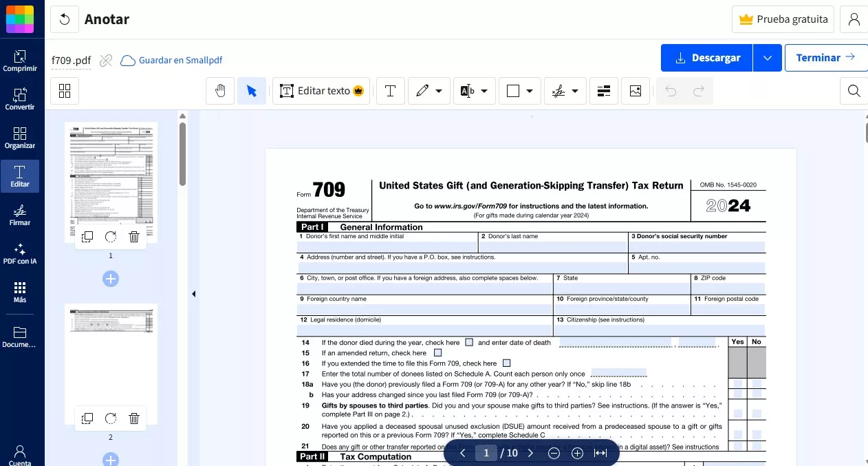Select Editar in the left sidebar
Viewport: 868px width, 466px height.
20,176
